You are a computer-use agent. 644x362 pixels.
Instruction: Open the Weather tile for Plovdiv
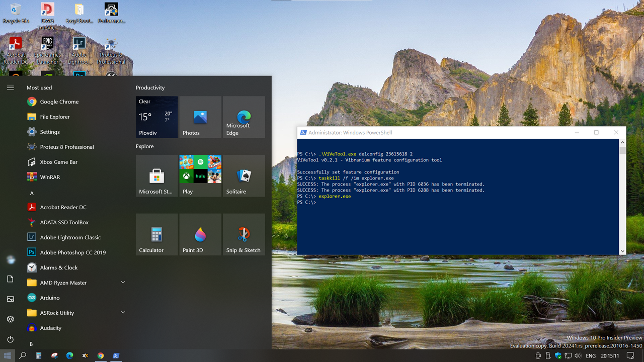point(156,117)
